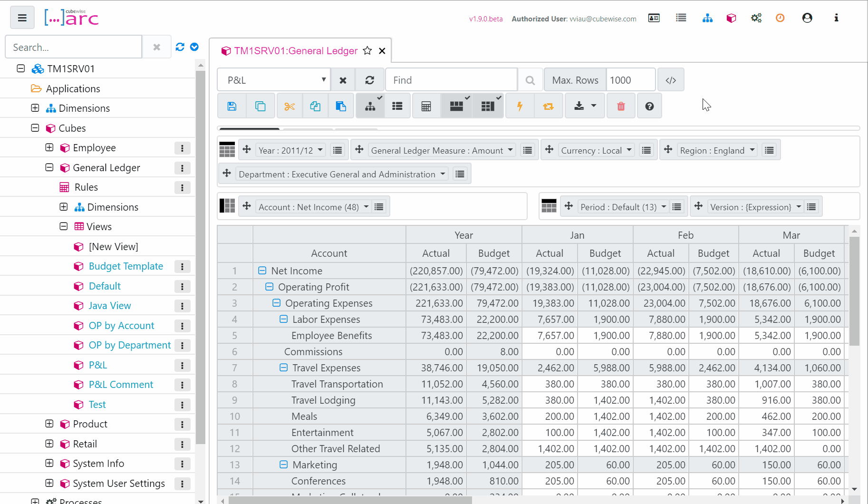
Task: Click the paste clipboard icon
Action: tap(341, 107)
